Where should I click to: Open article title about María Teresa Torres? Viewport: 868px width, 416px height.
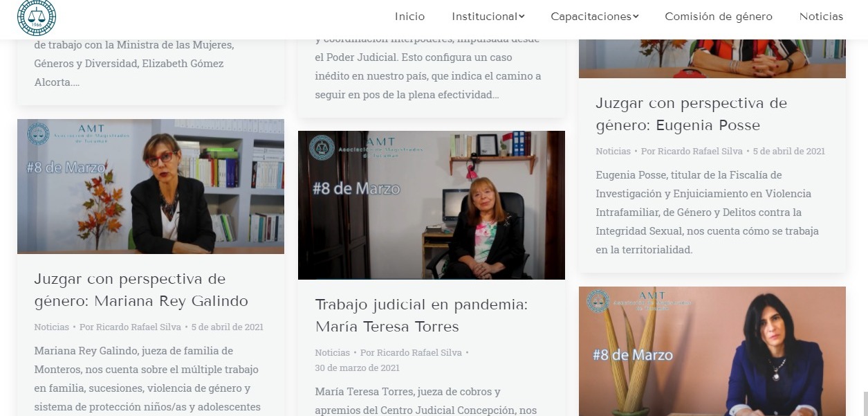pos(421,316)
